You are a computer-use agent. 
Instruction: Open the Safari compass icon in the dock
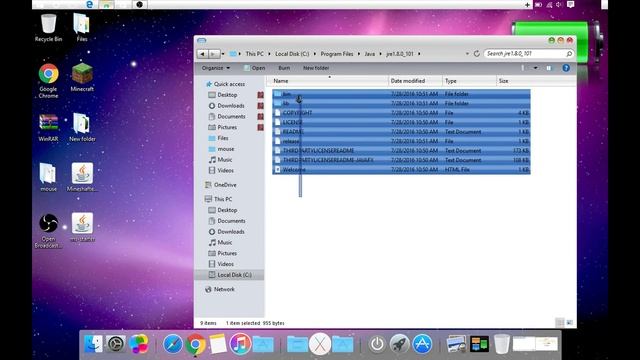[x=173, y=344]
